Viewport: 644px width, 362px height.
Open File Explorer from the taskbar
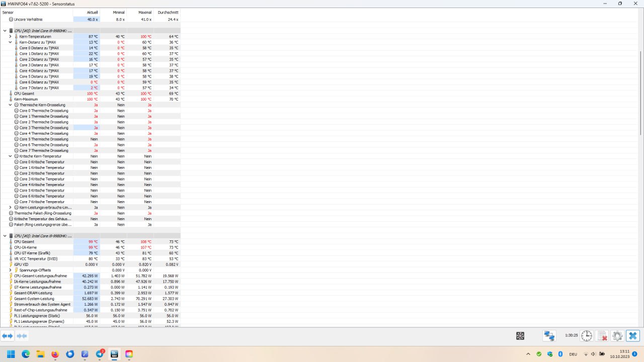click(40, 354)
